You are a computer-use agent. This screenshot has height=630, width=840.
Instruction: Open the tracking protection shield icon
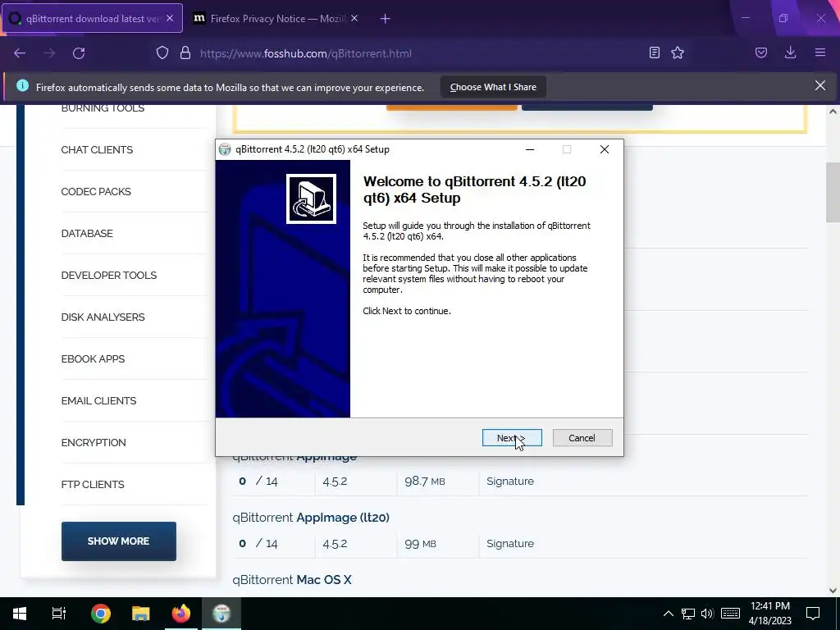tap(162, 53)
